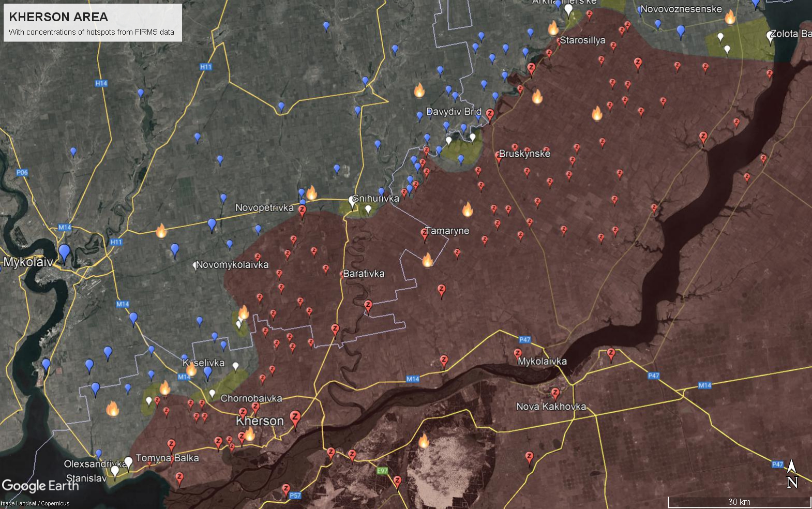Select the white pin at Zolota Balka
The height and width of the screenshot is (509, 812).
click(x=770, y=37)
